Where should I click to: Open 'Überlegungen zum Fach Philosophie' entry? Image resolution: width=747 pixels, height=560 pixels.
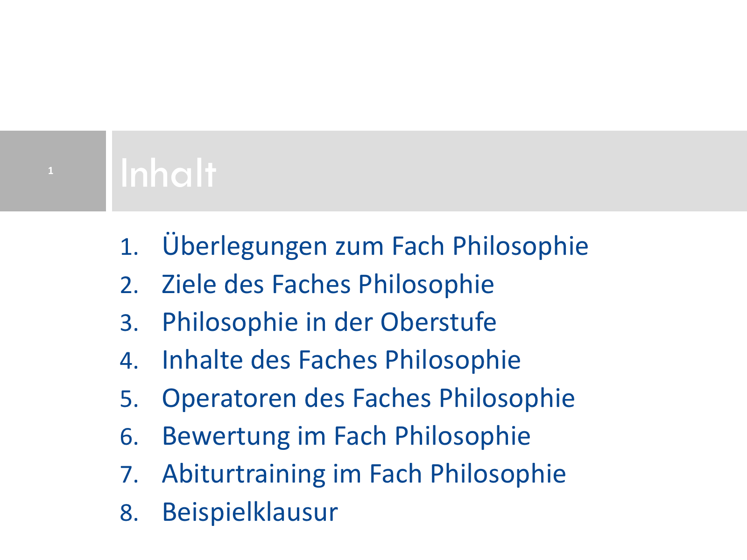click(x=375, y=246)
